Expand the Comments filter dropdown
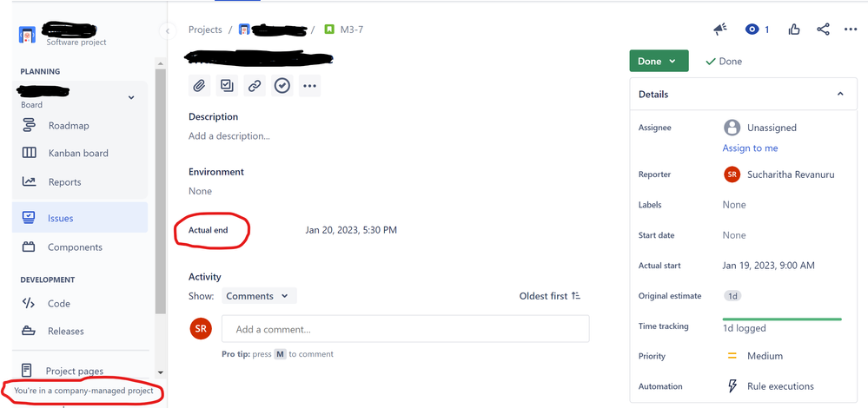This screenshot has height=408, width=868. pos(259,296)
